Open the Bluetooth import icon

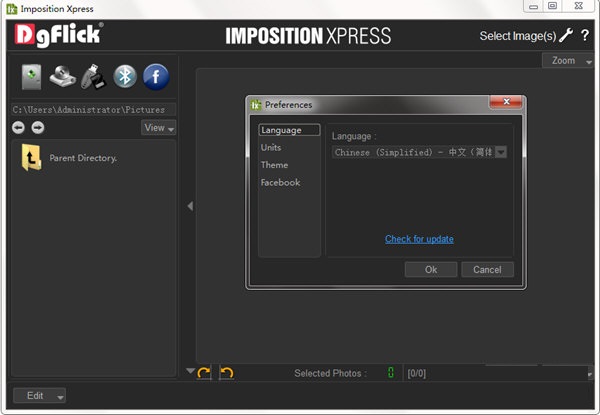click(x=125, y=76)
